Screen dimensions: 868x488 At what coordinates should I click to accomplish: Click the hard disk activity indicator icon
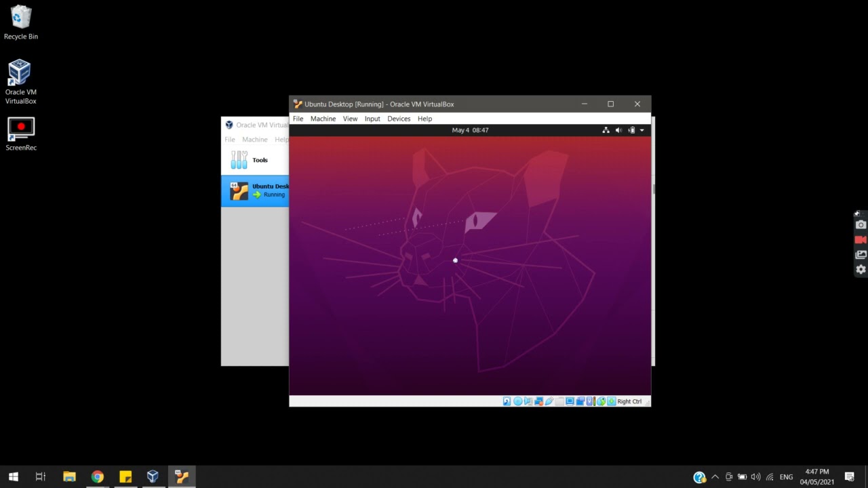pyautogui.click(x=507, y=401)
